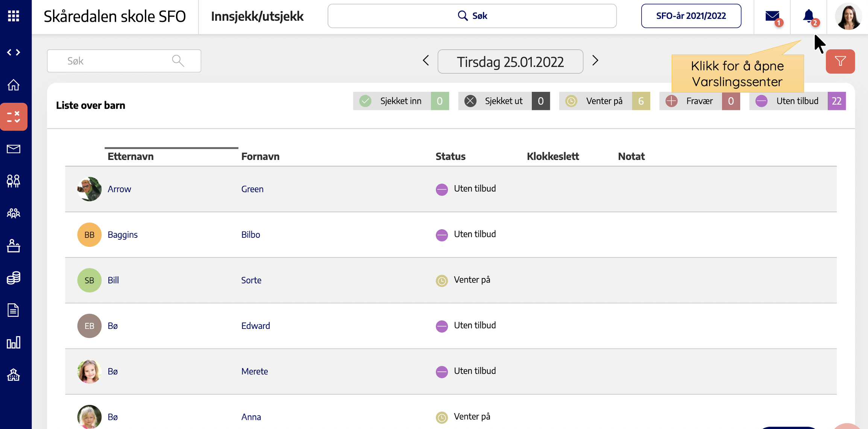Go to Home in the sidebar
This screenshot has height=429, width=868.
(14, 85)
